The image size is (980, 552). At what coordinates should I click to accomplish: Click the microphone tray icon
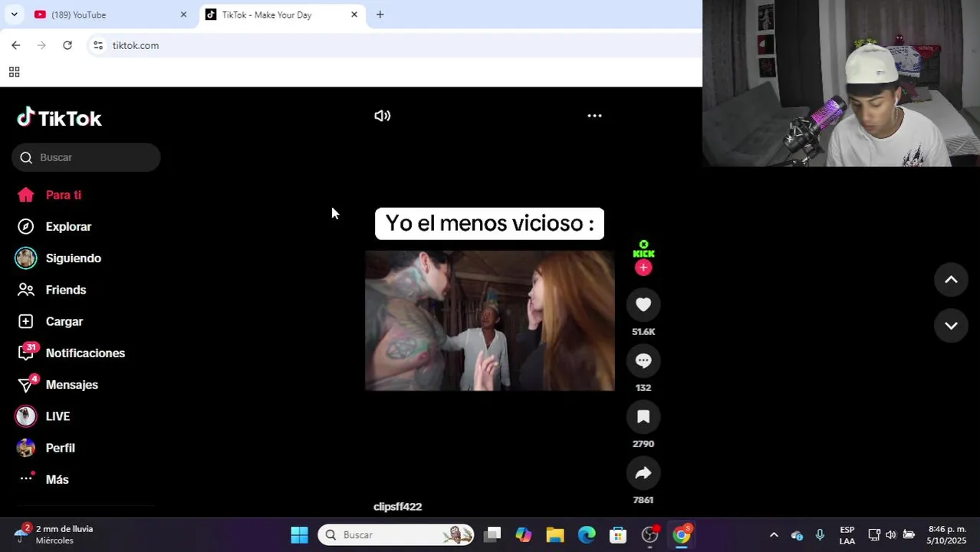820,535
